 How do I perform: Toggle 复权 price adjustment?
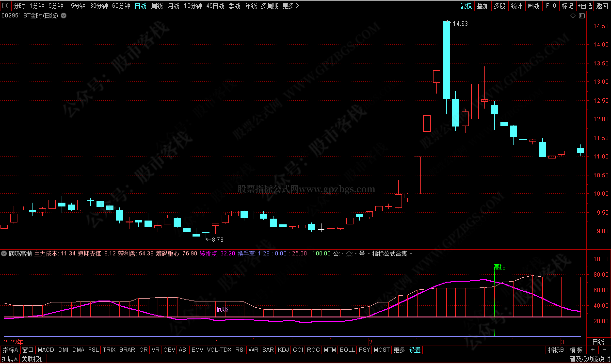tap(466, 6)
